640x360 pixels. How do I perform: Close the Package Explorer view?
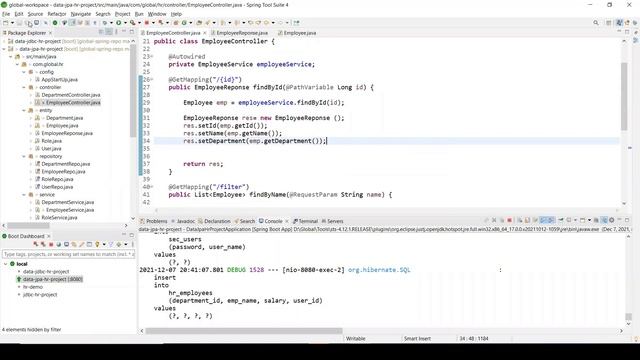[x=50, y=33]
